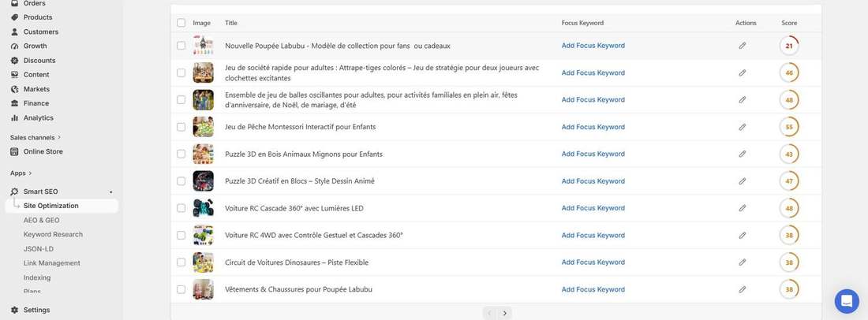Open Products in the sidebar

(x=38, y=17)
